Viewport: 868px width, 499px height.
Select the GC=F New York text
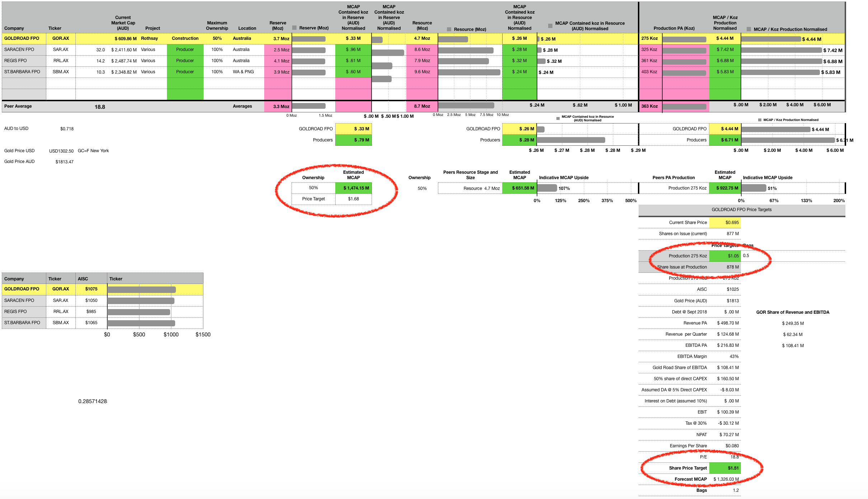point(93,151)
